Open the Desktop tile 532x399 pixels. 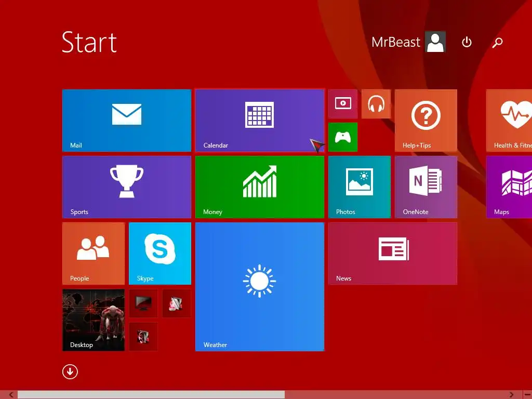pos(94,320)
